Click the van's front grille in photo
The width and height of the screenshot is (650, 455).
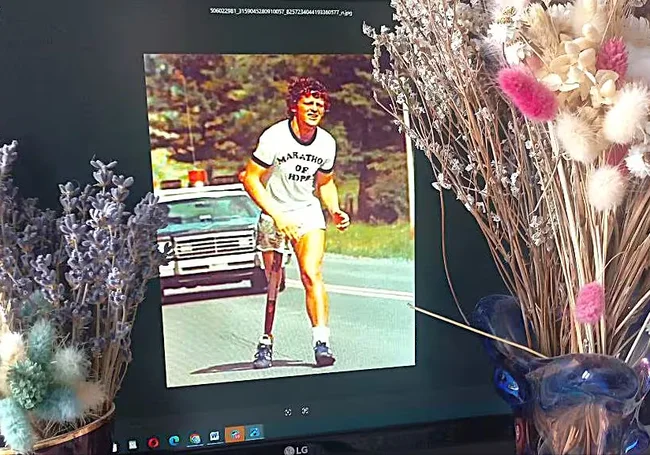tap(195, 248)
